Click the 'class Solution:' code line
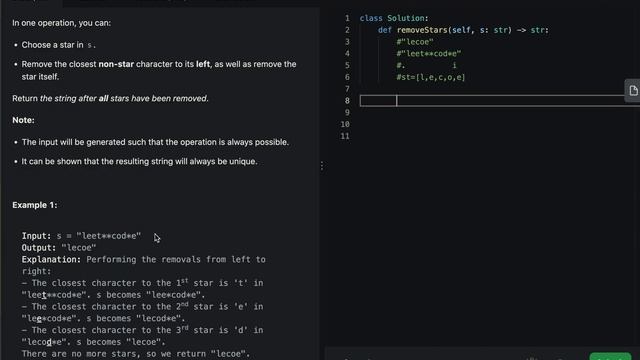640x360 pixels. coord(394,18)
